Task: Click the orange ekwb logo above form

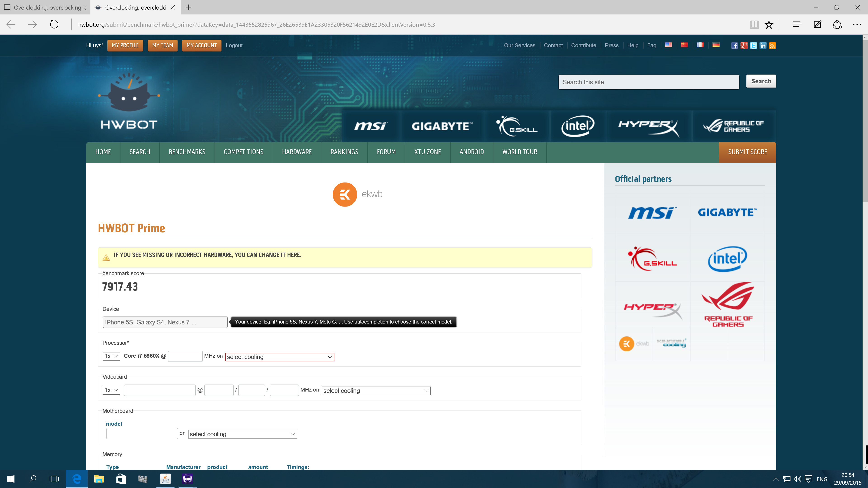Action: pos(357,194)
